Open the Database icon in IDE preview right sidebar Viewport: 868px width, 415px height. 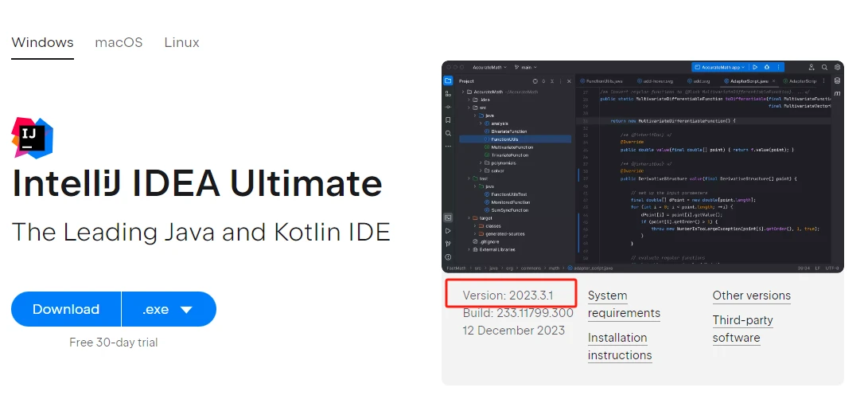click(x=837, y=81)
